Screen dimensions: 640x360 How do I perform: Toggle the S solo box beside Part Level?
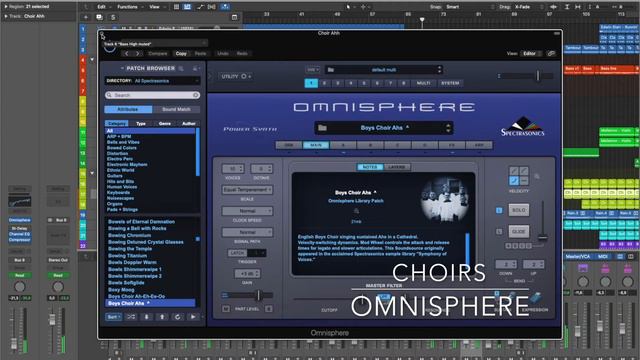tap(269, 309)
